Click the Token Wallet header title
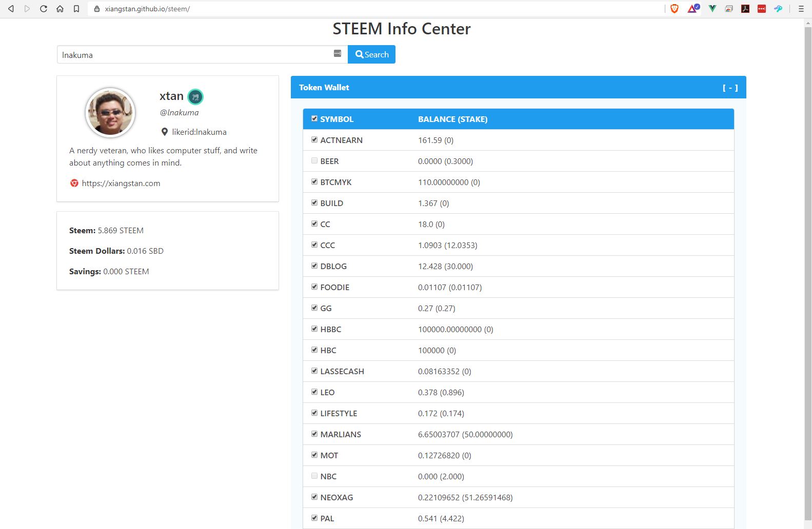The image size is (812, 529). tap(324, 88)
